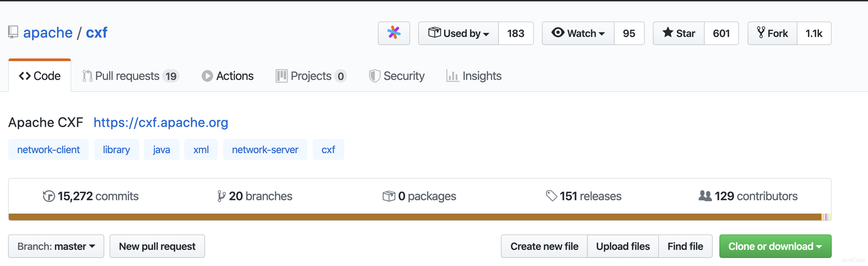Switch to the Pull requests tab
868x266 pixels.
(x=130, y=76)
